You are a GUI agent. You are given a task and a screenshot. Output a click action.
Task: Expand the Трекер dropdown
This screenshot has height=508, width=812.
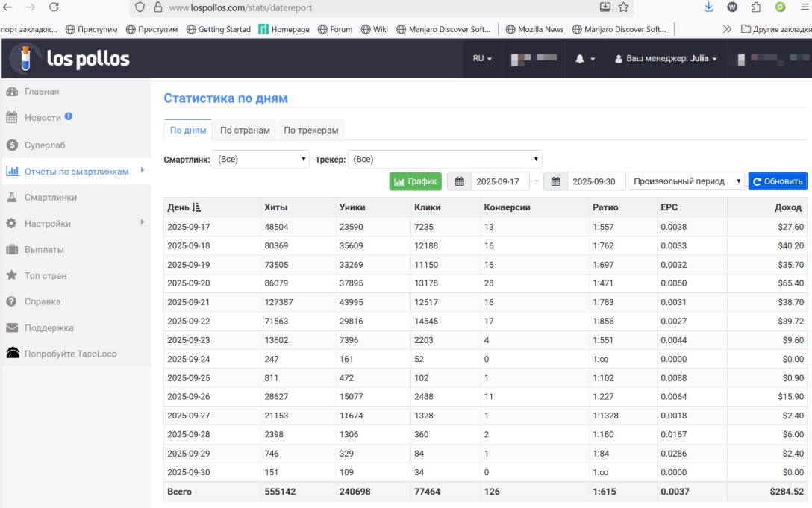445,160
